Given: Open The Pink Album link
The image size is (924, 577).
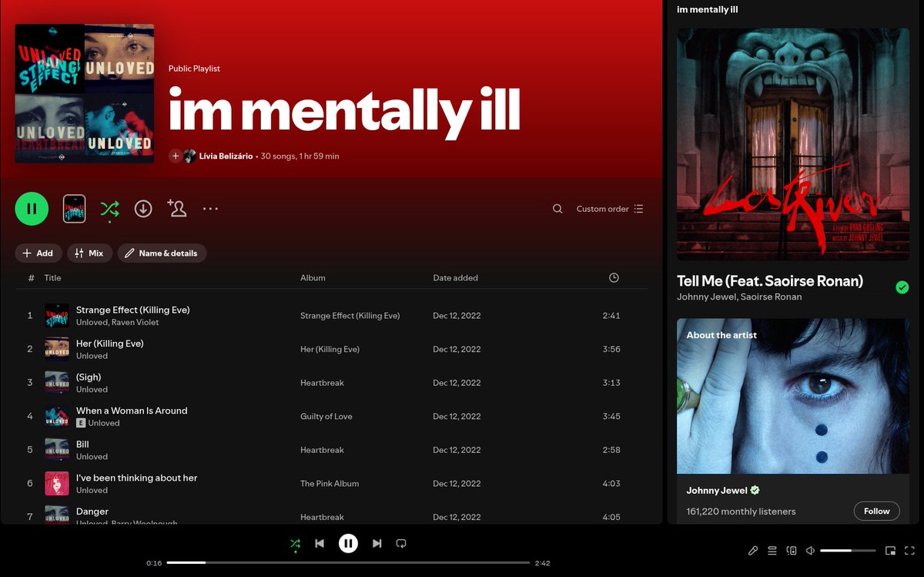Looking at the screenshot, I should click(x=330, y=483).
